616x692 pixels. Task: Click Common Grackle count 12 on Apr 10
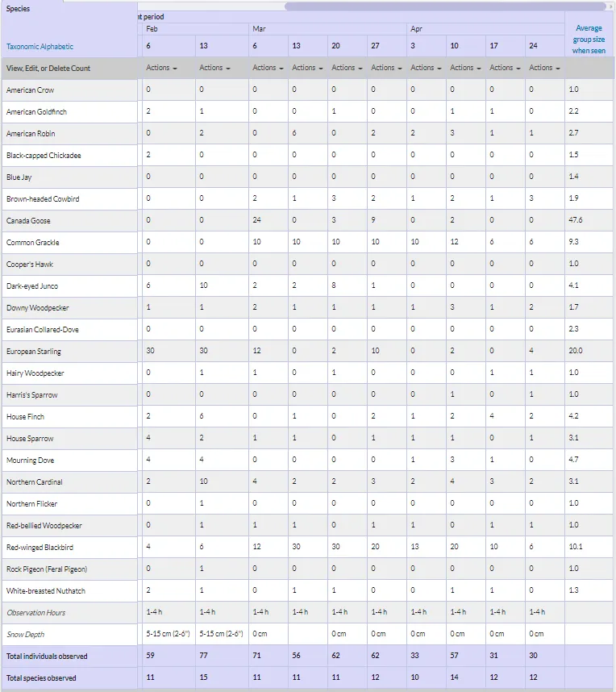tap(455, 241)
